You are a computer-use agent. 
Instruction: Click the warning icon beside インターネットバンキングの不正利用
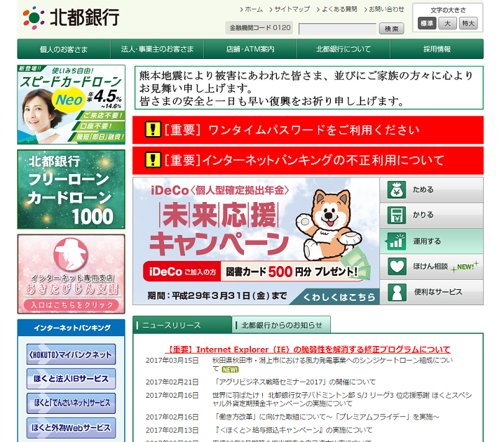[x=153, y=160]
